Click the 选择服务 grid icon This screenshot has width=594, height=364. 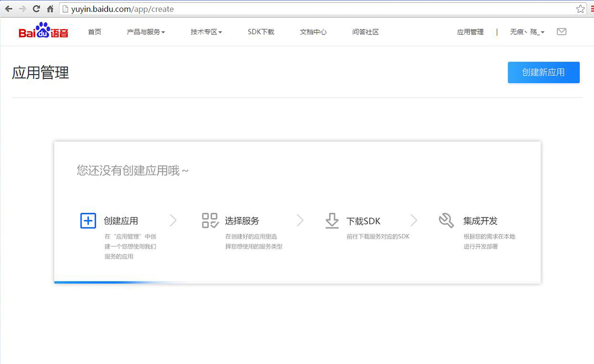(x=210, y=221)
